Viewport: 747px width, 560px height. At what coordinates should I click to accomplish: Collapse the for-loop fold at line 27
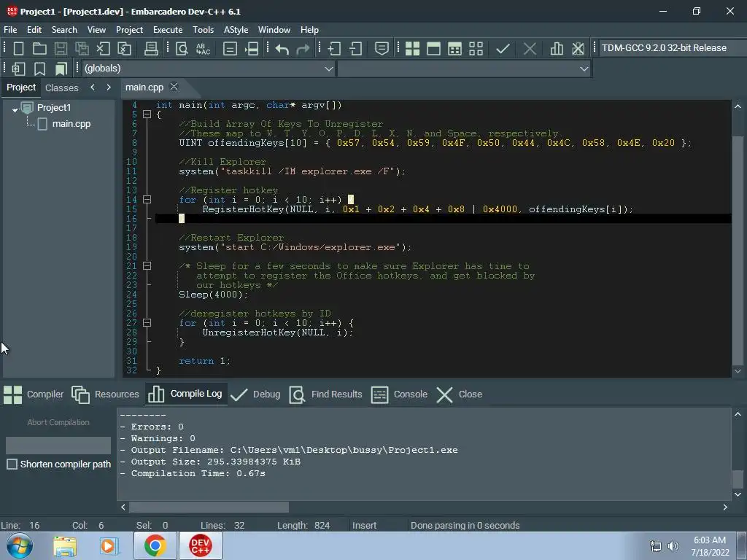coord(147,322)
